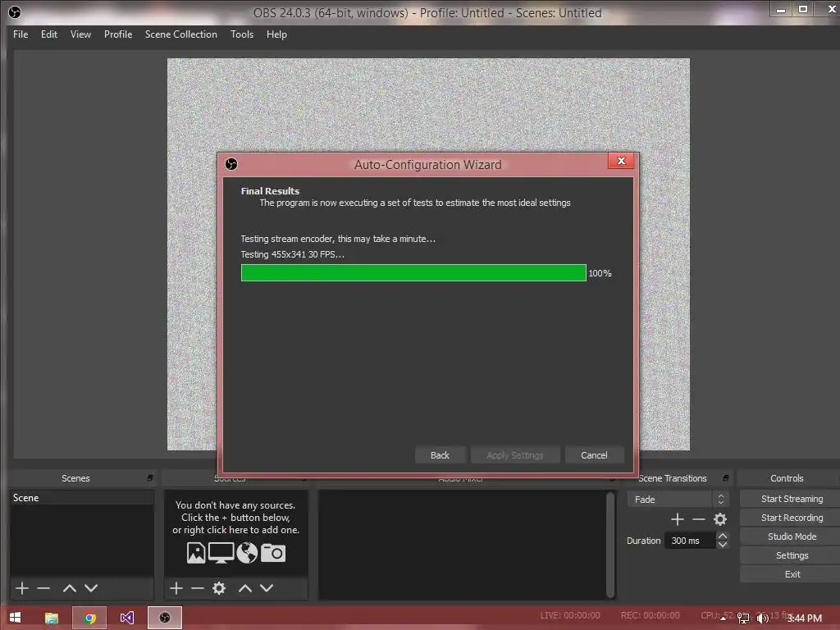Remove scene transition with minus icon

[x=699, y=519]
